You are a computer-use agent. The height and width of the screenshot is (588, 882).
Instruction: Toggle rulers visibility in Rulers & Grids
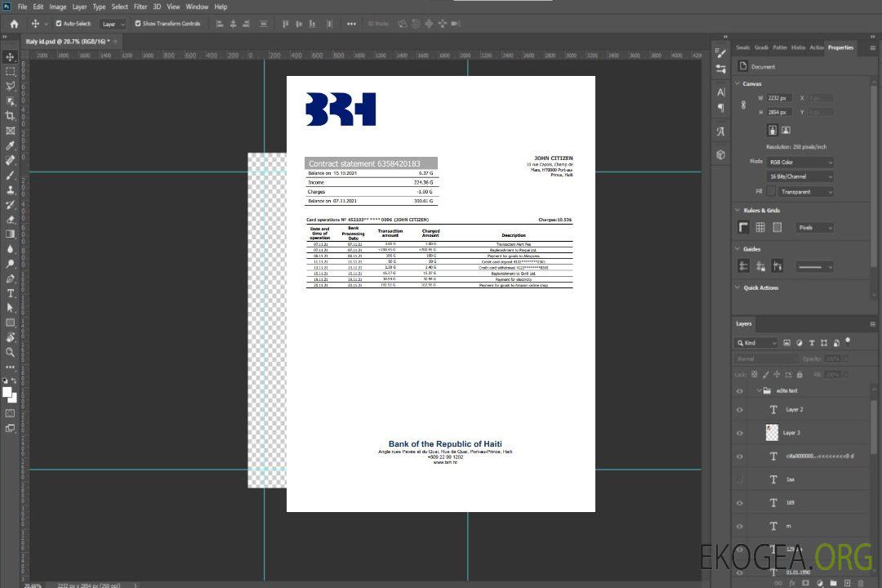pyautogui.click(x=743, y=227)
